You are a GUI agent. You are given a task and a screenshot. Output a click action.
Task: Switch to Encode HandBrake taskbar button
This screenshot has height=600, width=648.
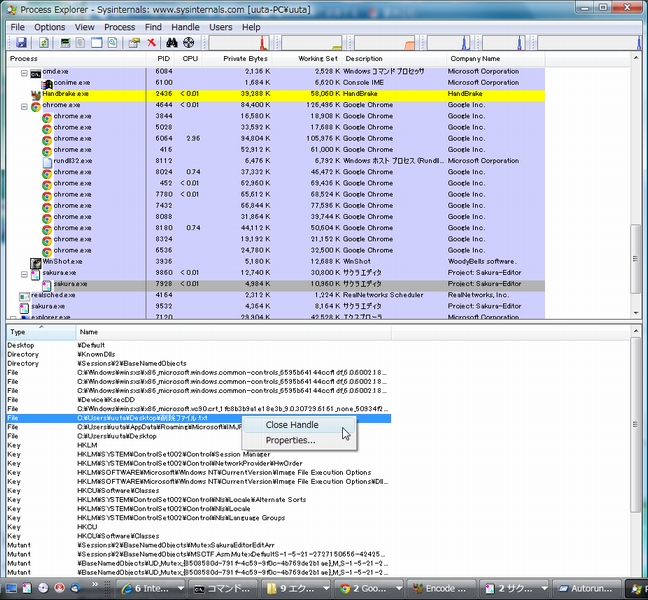pos(442,588)
